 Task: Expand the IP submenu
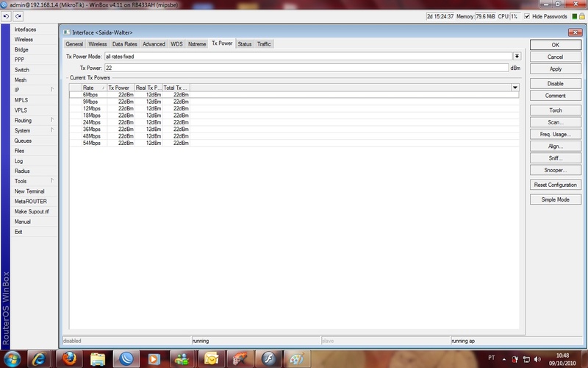coord(34,90)
